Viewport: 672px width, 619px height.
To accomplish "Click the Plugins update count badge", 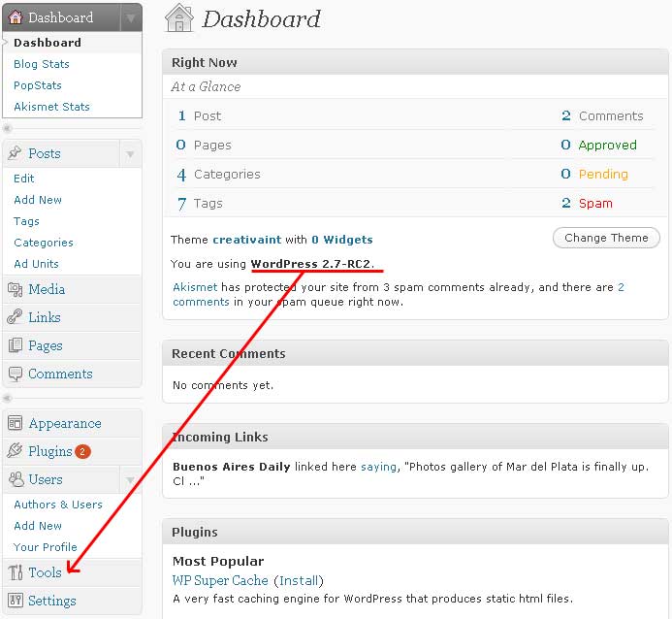I will tap(82, 451).
